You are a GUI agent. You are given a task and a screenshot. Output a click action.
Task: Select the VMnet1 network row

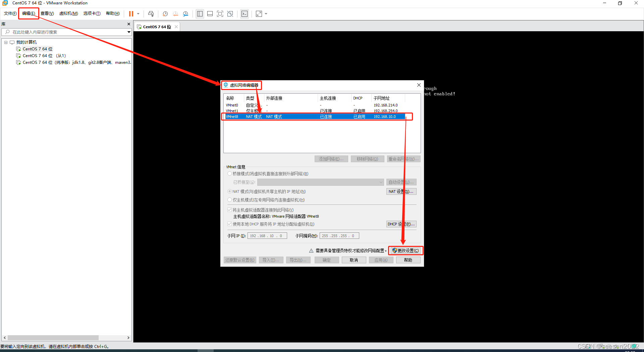coord(314,111)
